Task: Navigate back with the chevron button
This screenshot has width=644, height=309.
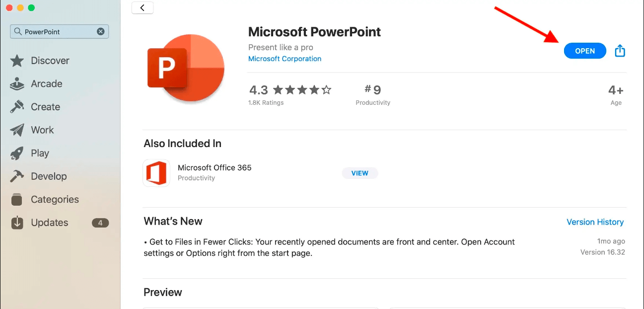Action: [x=143, y=7]
